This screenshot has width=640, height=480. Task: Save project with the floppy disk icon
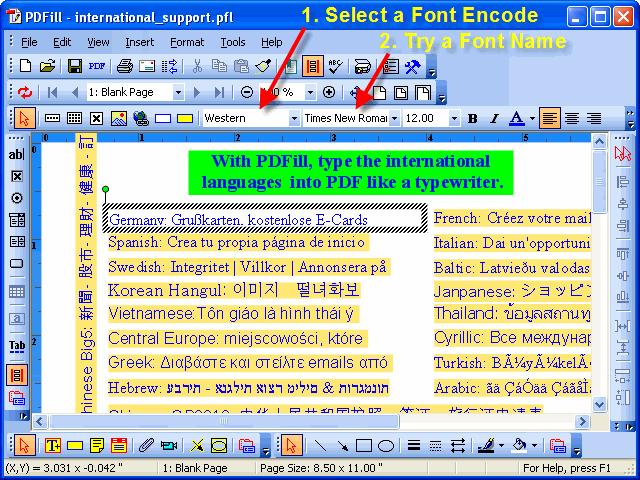(x=75, y=66)
